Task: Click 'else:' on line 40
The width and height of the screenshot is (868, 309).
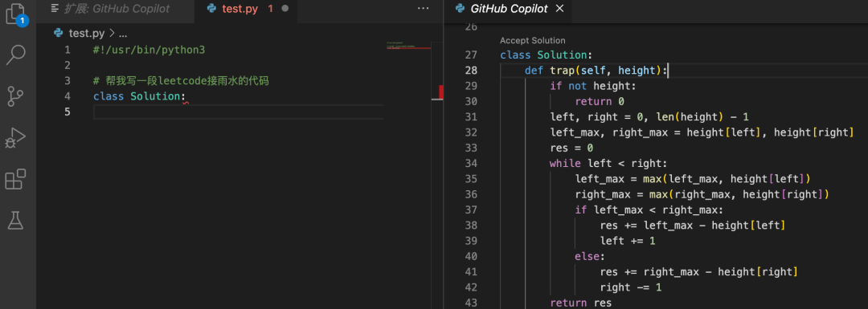Action: coord(590,256)
